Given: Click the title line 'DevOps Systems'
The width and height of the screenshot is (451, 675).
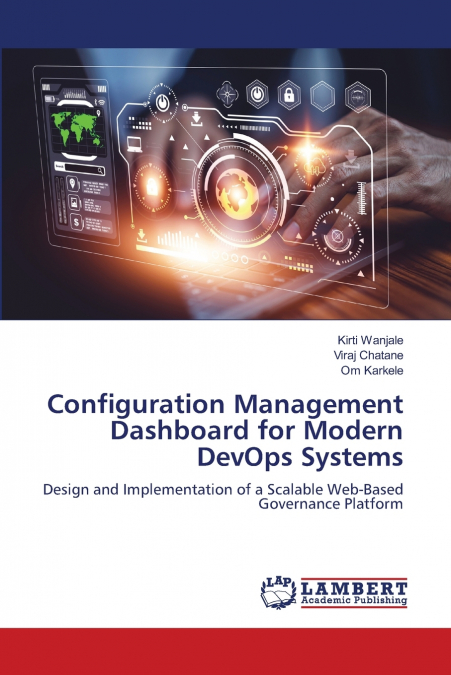Looking at the screenshot, I should click(x=300, y=458).
